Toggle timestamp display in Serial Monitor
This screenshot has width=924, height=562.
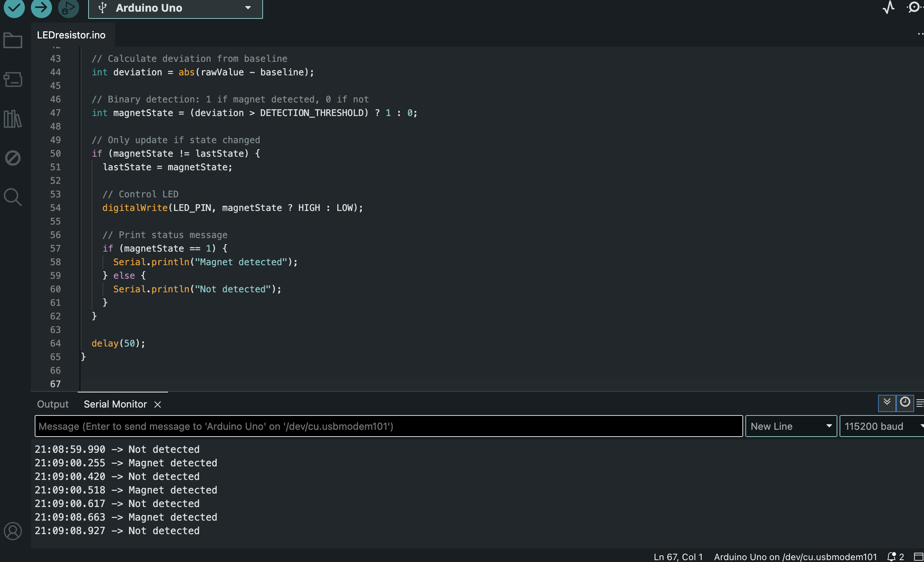tap(905, 402)
